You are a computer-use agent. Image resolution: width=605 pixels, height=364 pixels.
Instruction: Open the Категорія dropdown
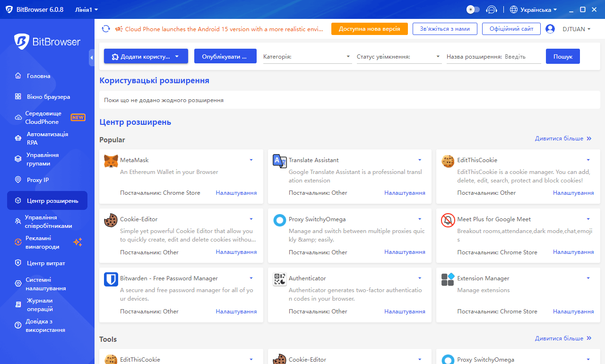[307, 56]
